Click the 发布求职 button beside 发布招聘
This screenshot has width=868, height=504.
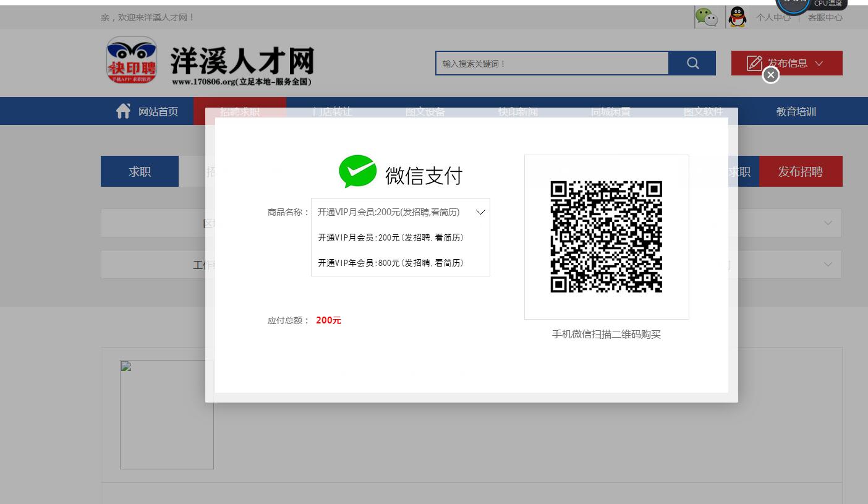[744, 171]
